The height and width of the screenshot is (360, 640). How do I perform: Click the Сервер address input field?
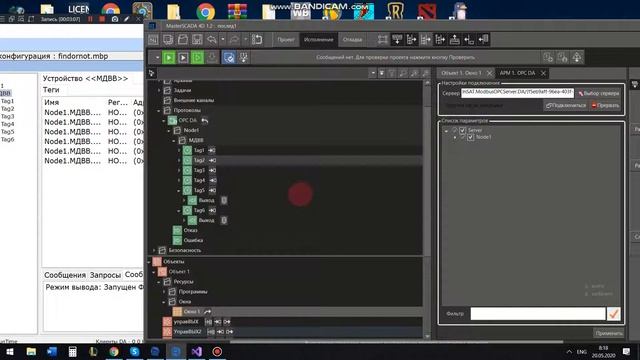pos(518,93)
